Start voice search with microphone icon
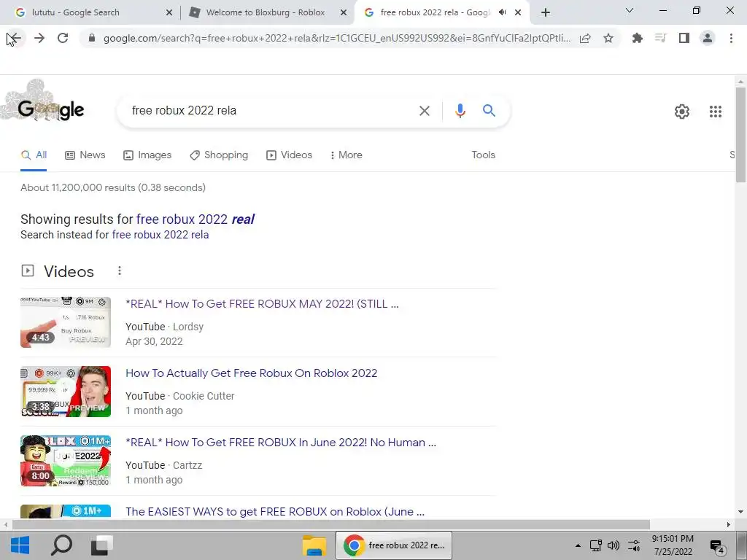 click(460, 111)
